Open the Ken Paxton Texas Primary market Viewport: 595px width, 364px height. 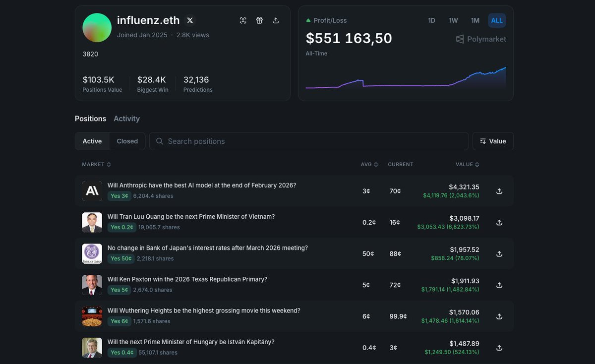coord(187,279)
